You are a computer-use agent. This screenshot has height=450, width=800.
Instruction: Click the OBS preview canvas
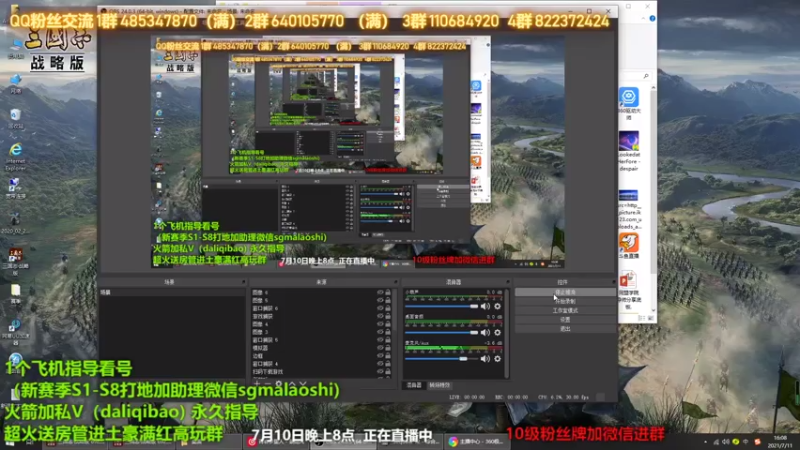coord(357,152)
